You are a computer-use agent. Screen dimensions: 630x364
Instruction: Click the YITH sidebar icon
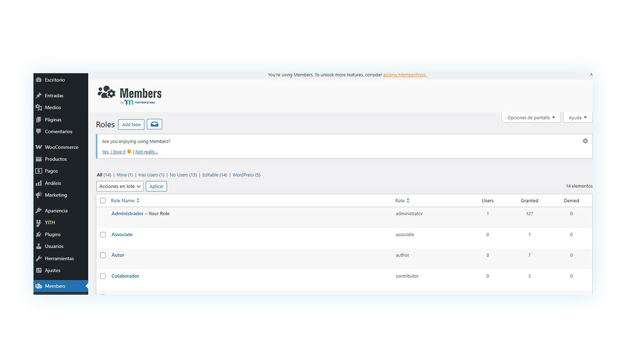tap(39, 223)
